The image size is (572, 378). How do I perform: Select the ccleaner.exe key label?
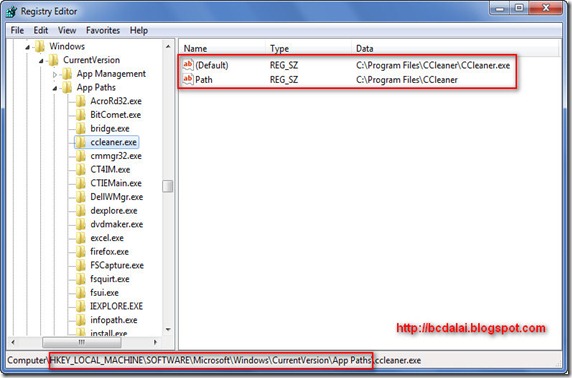pos(113,142)
